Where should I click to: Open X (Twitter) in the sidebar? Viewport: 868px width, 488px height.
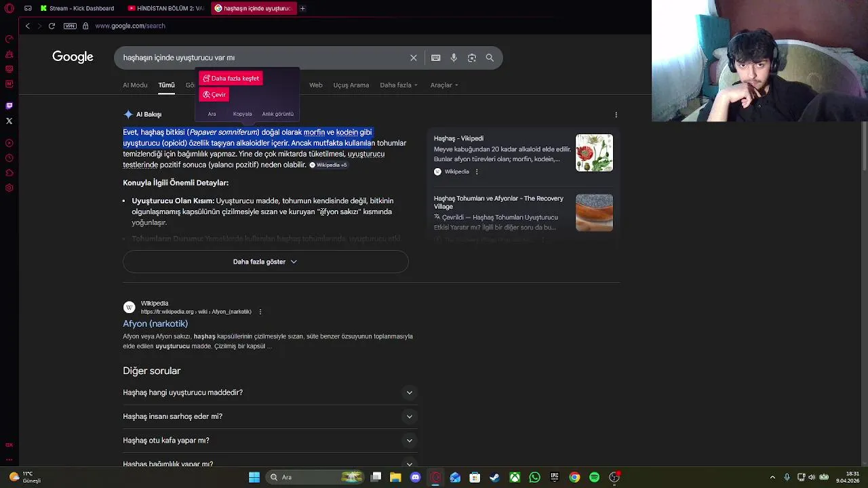pyautogui.click(x=9, y=121)
